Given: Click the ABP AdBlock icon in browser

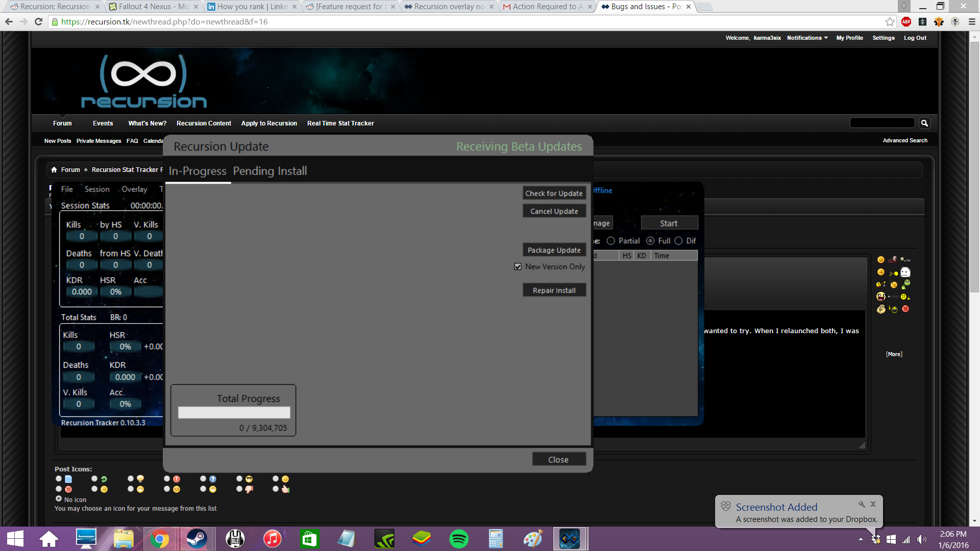Looking at the screenshot, I should [x=908, y=21].
